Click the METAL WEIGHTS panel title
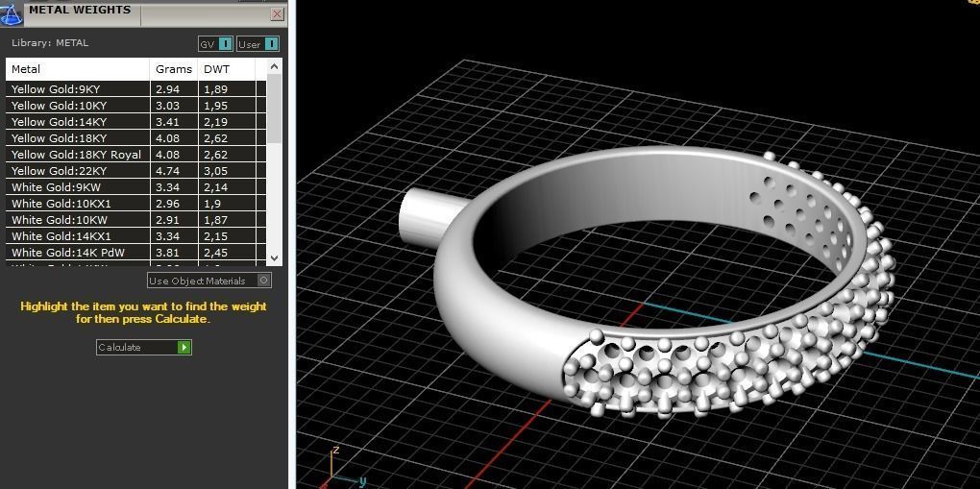Screen dimensions: 980x489 [x=80, y=10]
